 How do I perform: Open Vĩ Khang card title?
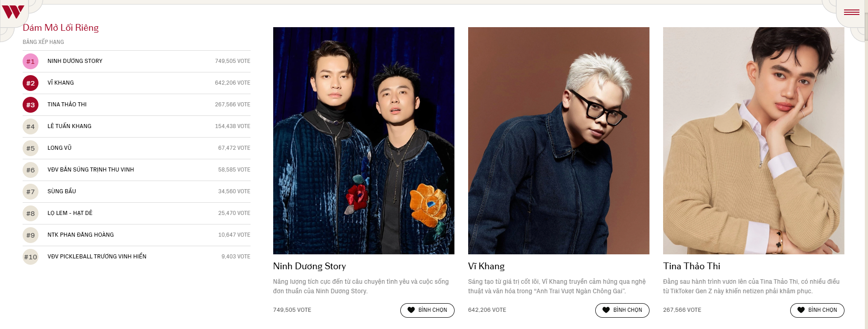(486, 266)
